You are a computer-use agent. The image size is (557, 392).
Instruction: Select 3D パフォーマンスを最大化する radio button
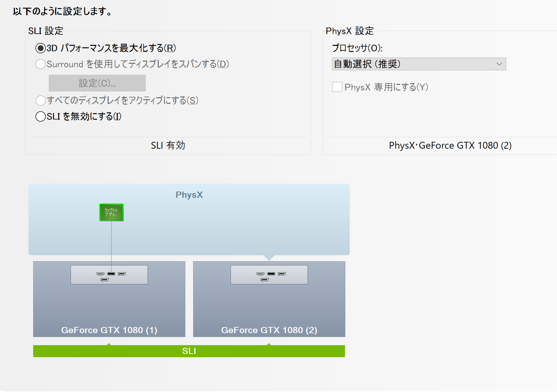[41, 48]
